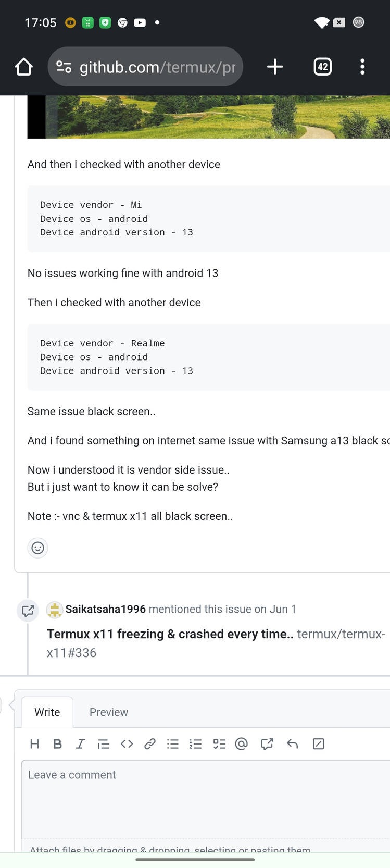The image size is (390, 868).
Task: Insert a quote block in the comment
Action: tap(103, 743)
